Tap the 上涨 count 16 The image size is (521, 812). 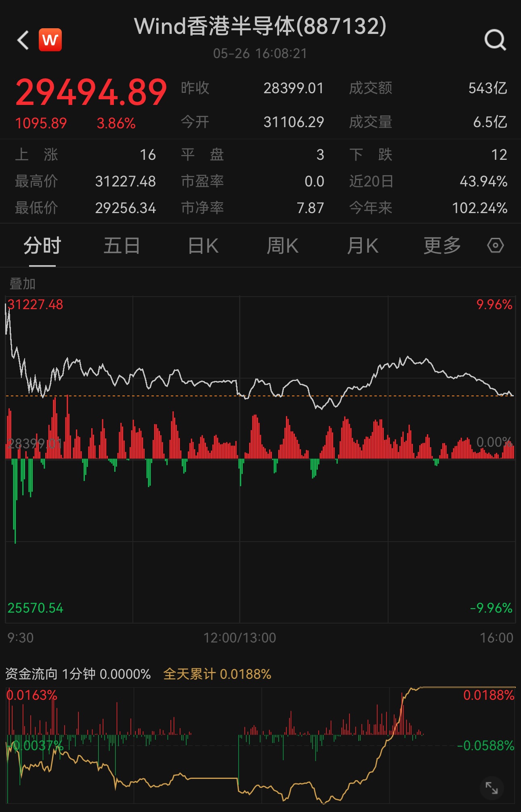pos(148,155)
